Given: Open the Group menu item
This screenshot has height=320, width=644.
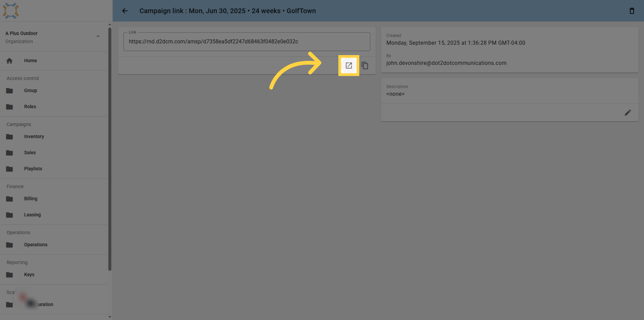Looking at the screenshot, I should (54, 91).
